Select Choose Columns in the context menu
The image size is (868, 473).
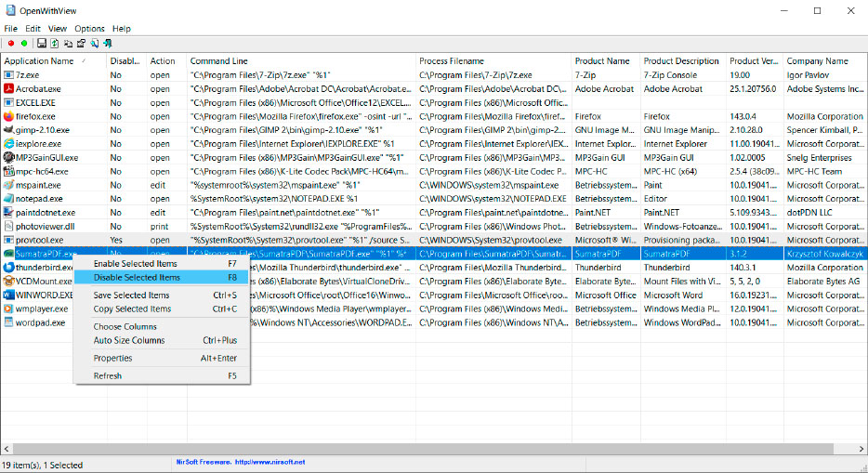pos(125,326)
